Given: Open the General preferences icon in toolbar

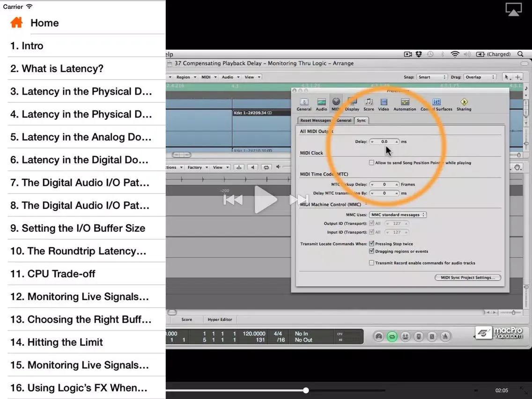Looking at the screenshot, I should (x=304, y=104).
